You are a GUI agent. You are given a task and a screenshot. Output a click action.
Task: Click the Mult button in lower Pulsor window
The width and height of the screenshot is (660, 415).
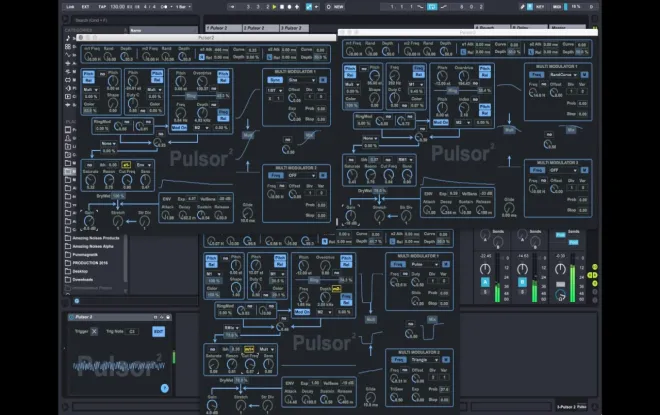(371, 319)
